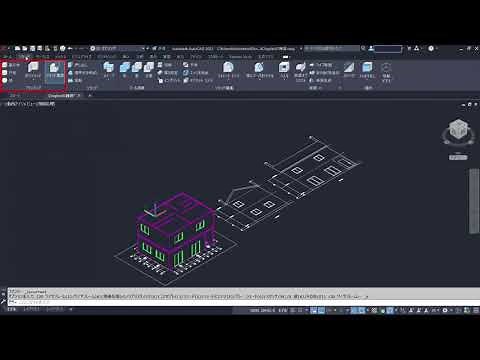Click the Shell tool
The height and width of the screenshot is (360, 480).
(284, 70)
